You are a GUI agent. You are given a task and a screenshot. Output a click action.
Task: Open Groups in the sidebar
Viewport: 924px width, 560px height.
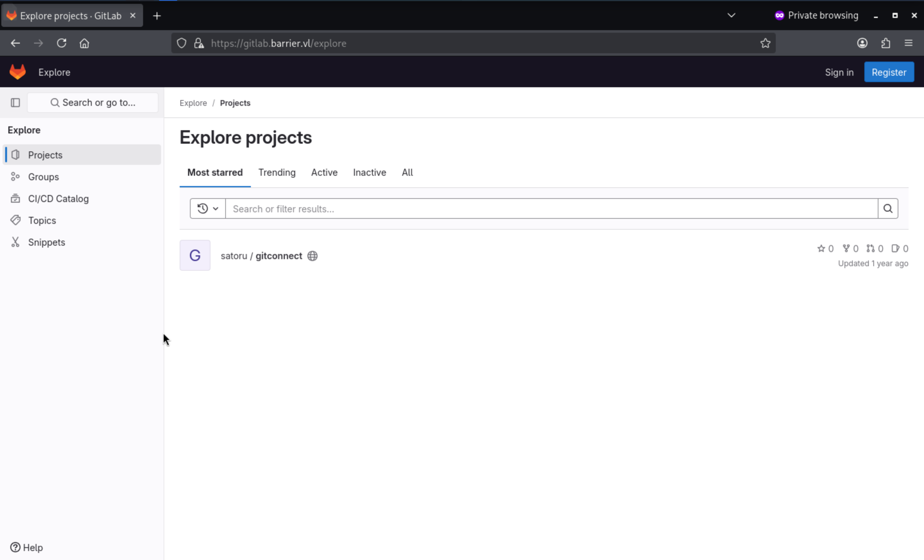point(43,176)
